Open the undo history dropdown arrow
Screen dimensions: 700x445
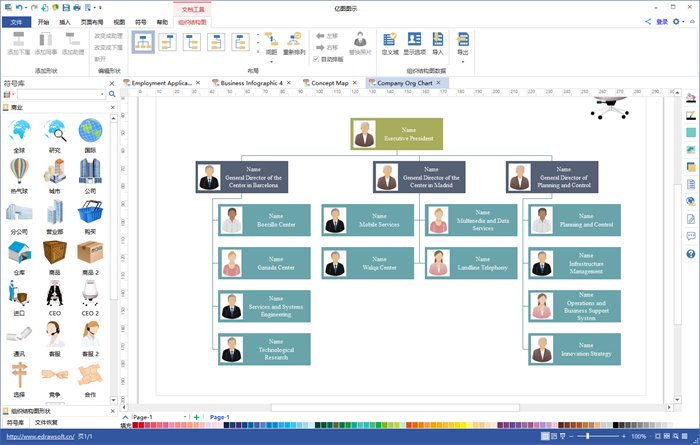[x=25, y=8]
